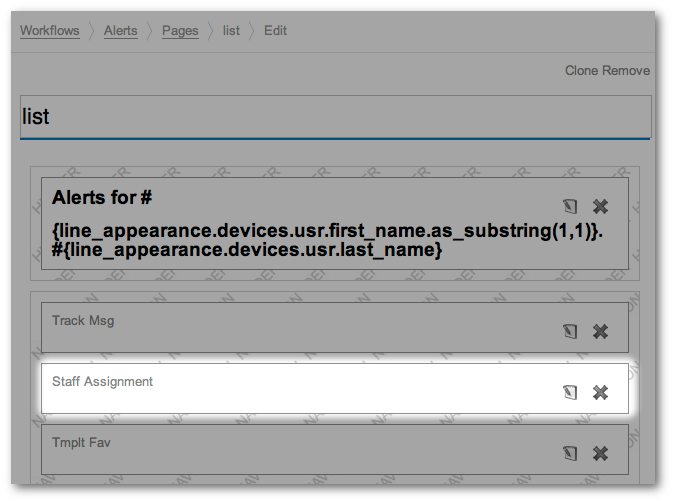The image size is (674, 503).
Task: Edit the Tmplt Fav item
Action: (570, 453)
